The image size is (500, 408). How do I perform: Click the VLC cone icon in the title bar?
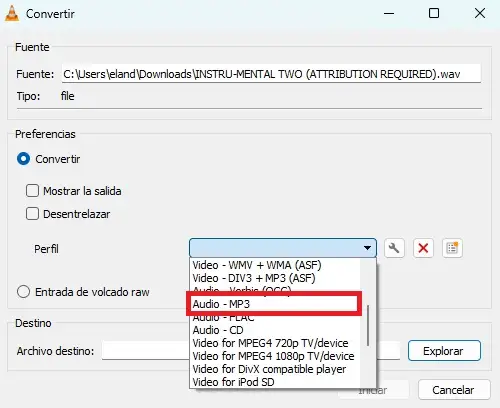pos(12,14)
